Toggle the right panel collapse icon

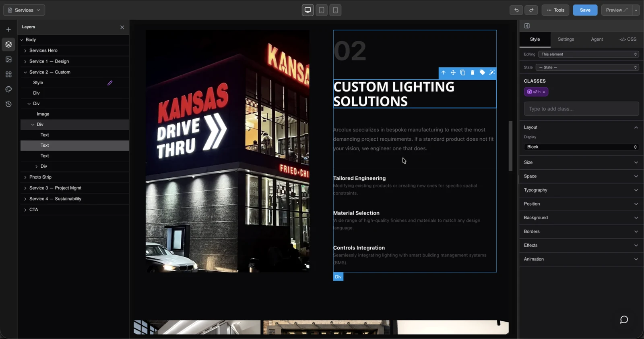[527, 26]
